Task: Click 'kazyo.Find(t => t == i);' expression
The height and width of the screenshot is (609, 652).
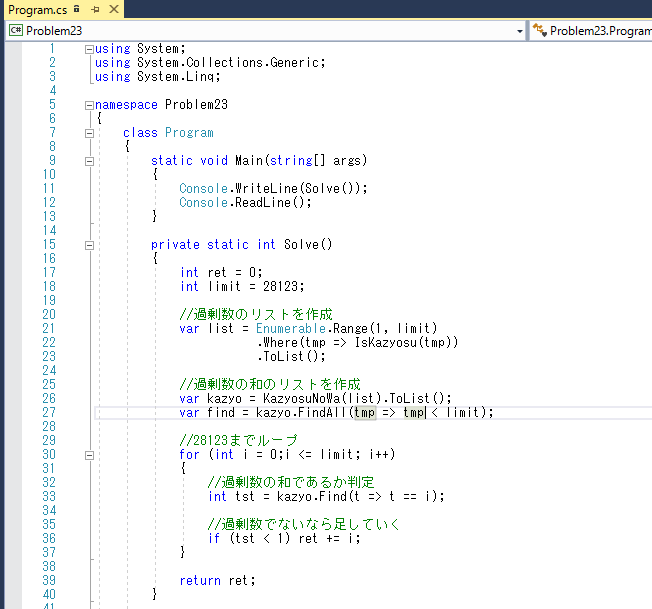Action: [361, 497]
